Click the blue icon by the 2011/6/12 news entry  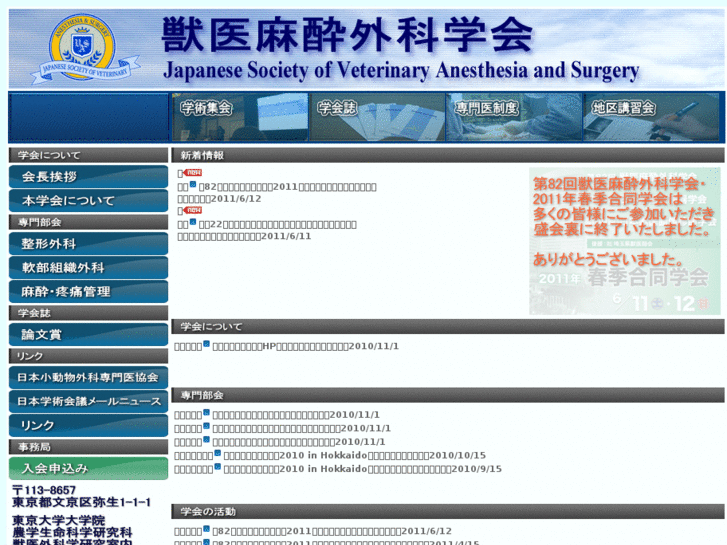[193, 185]
